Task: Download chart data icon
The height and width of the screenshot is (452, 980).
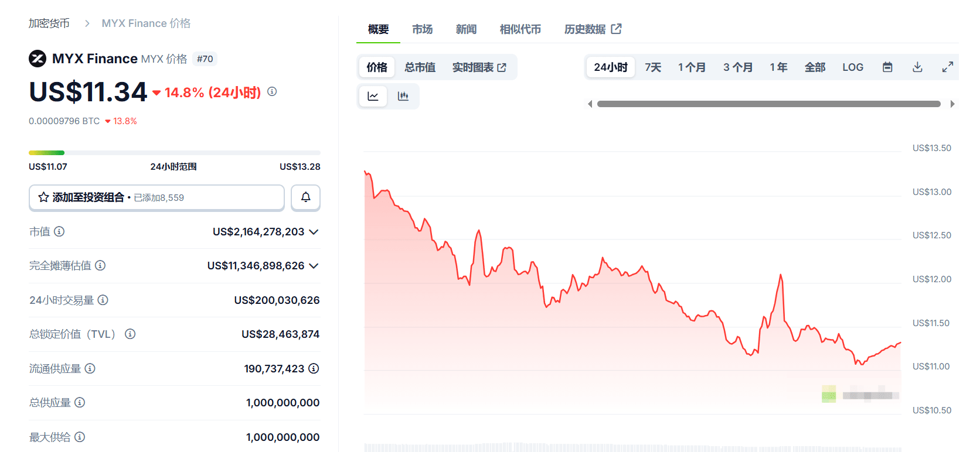Action: (917, 67)
